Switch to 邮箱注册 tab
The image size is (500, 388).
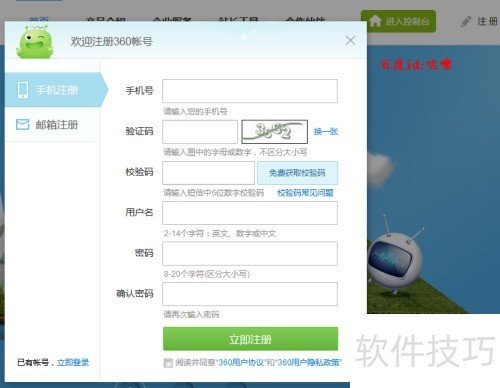pos(52,125)
